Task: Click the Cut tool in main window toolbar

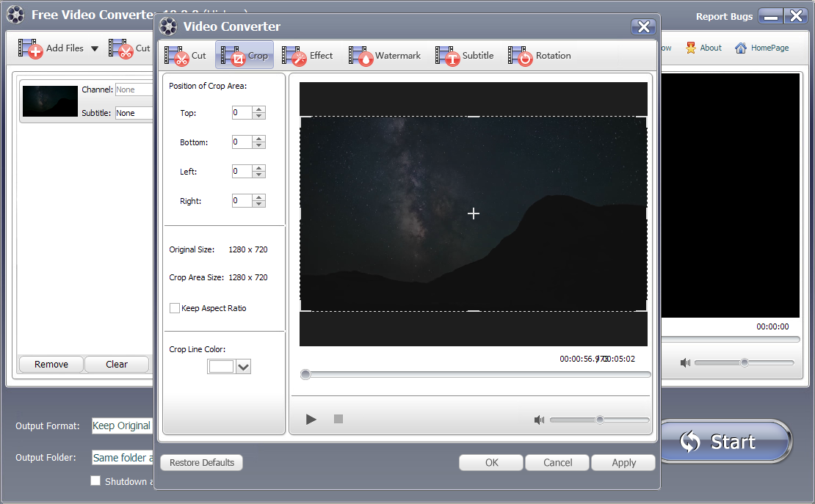Action: coord(129,48)
